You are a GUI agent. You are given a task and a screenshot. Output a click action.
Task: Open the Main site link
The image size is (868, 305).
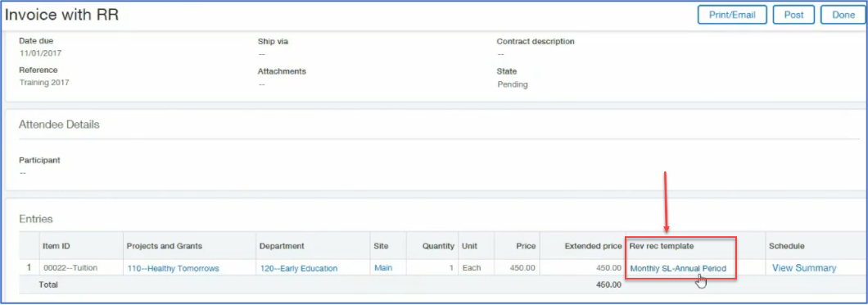pos(383,268)
